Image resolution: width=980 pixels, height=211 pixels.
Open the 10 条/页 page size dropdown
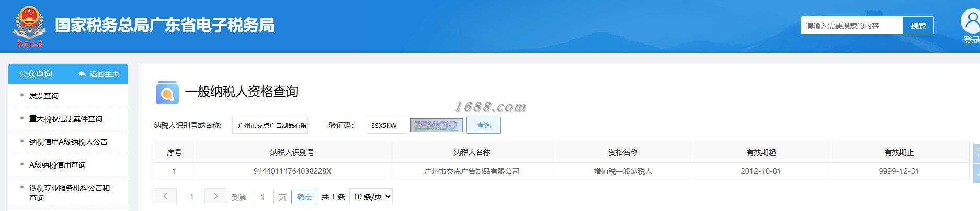tap(371, 197)
